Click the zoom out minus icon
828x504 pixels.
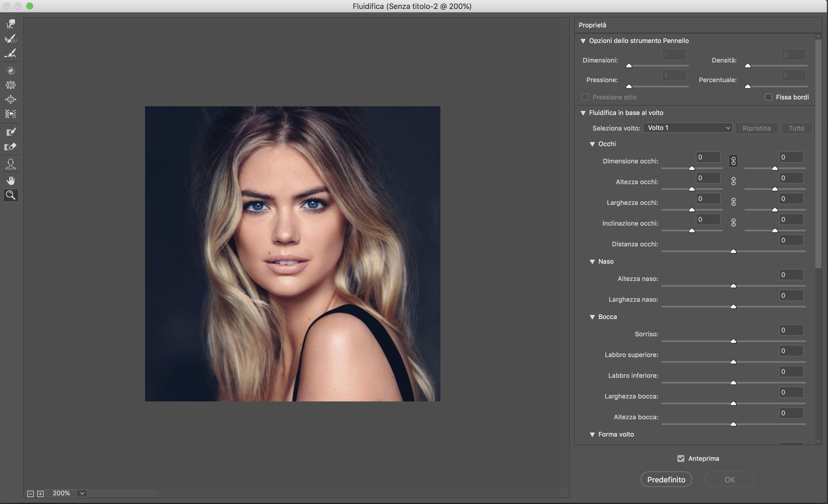(x=30, y=494)
